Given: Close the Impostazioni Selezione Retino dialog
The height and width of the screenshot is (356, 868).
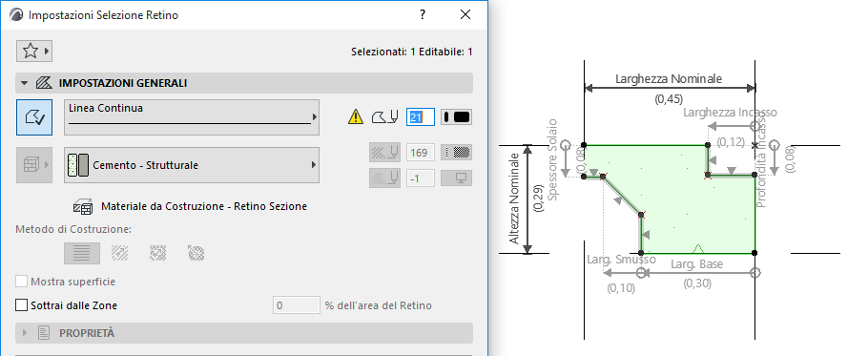Looking at the screenshot, I should click(465, 15).
